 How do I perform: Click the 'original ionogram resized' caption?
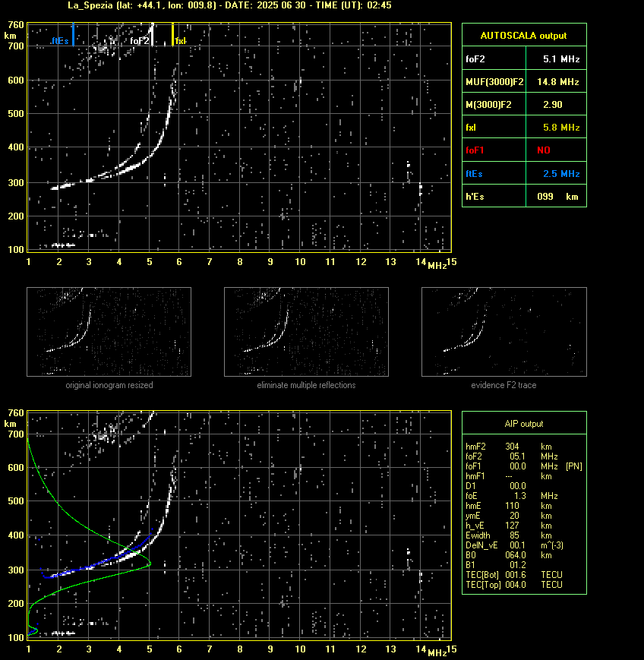point(109,385)
